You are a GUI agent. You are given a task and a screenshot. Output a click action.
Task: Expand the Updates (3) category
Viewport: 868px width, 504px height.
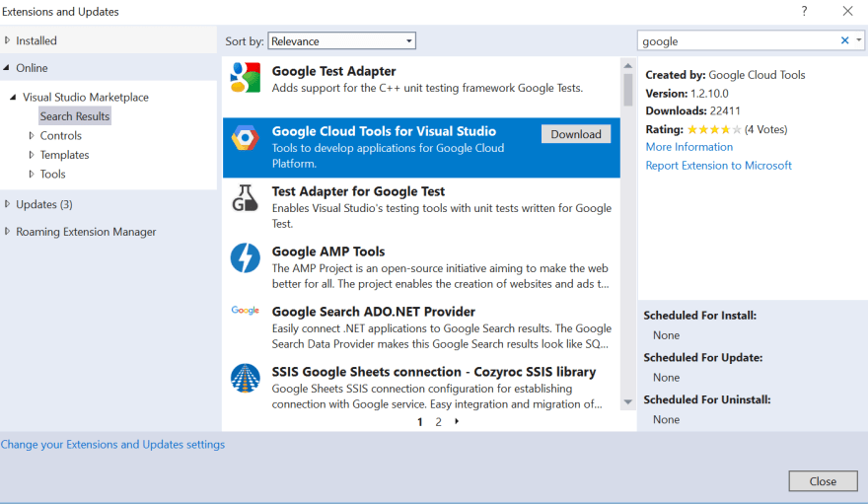(x=7, y=204)
